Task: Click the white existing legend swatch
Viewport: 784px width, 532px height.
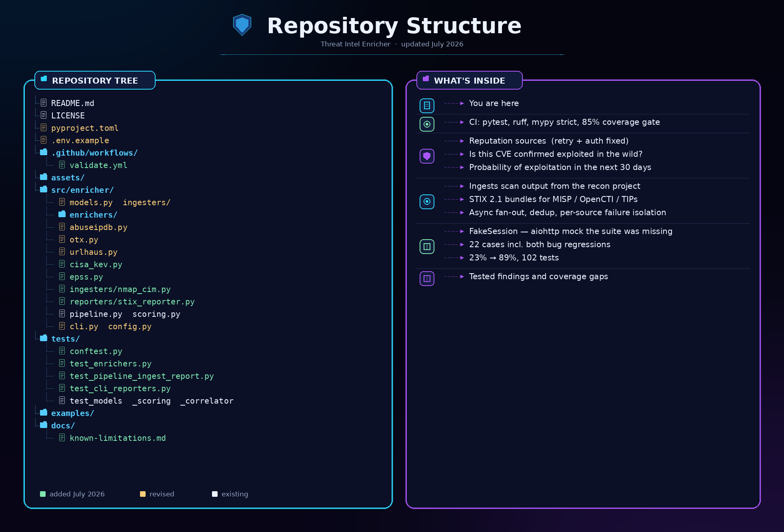Action: point(215,494)
